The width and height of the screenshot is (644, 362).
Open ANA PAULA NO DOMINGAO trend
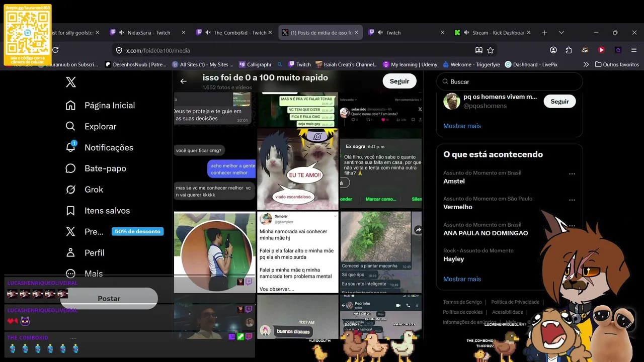pyautogui.click(x=486, y=233)
